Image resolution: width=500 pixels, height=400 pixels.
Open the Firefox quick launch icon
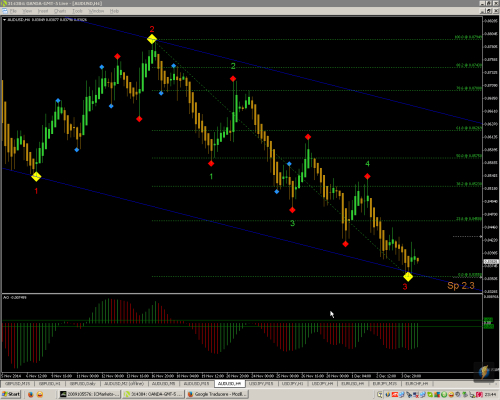tap(31, 395)
